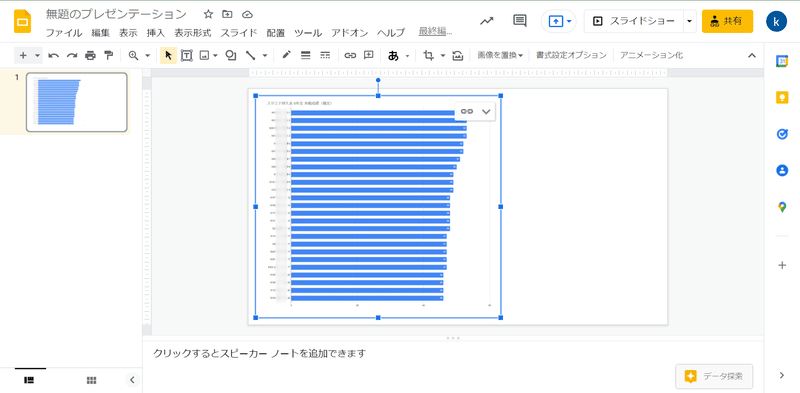Open Google Calendar in the side panel
The image size is (800, 393).
pos(782,61)
